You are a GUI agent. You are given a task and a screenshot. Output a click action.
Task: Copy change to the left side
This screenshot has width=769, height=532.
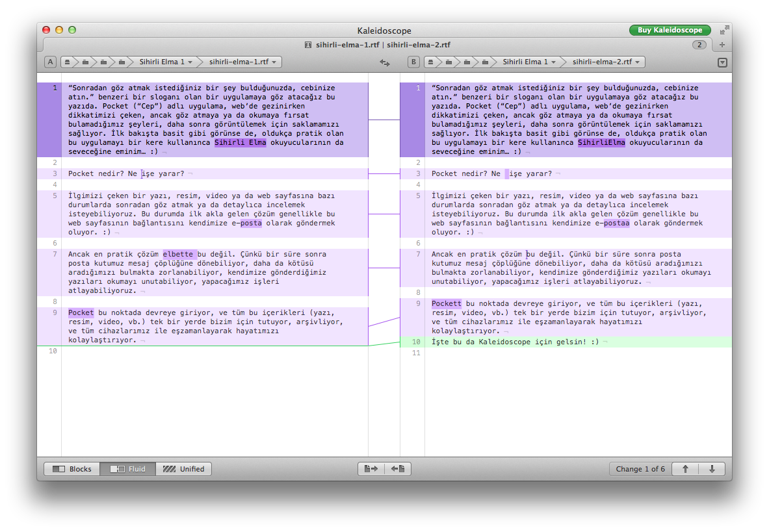tap(397, 469)
